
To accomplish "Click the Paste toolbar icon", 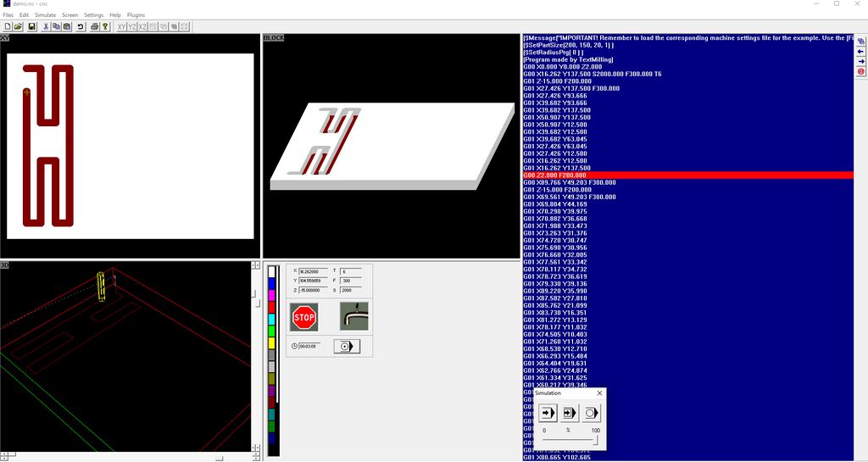I will point(67,26).
